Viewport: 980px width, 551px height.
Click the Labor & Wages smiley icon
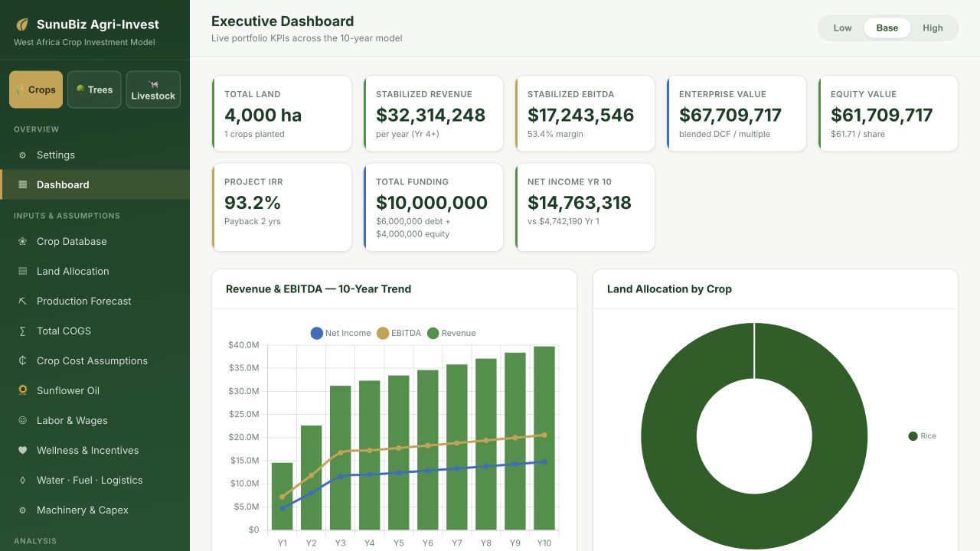[22, 420]
